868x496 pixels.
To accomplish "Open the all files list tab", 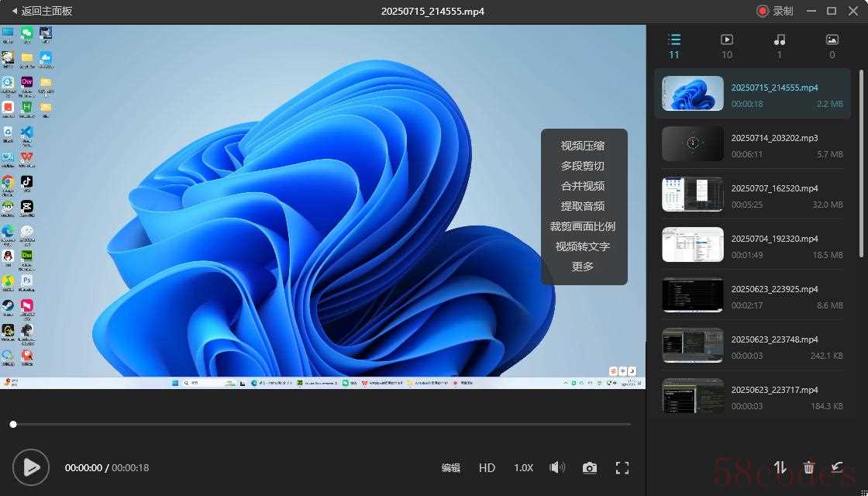I will click(x=673, y=46).
